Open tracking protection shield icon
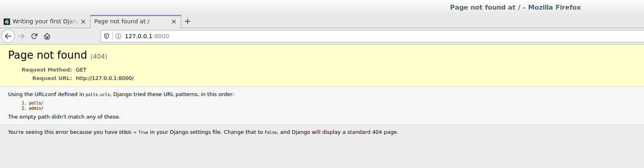The width and height of the screenshot is (644, 168). point(107,36)
